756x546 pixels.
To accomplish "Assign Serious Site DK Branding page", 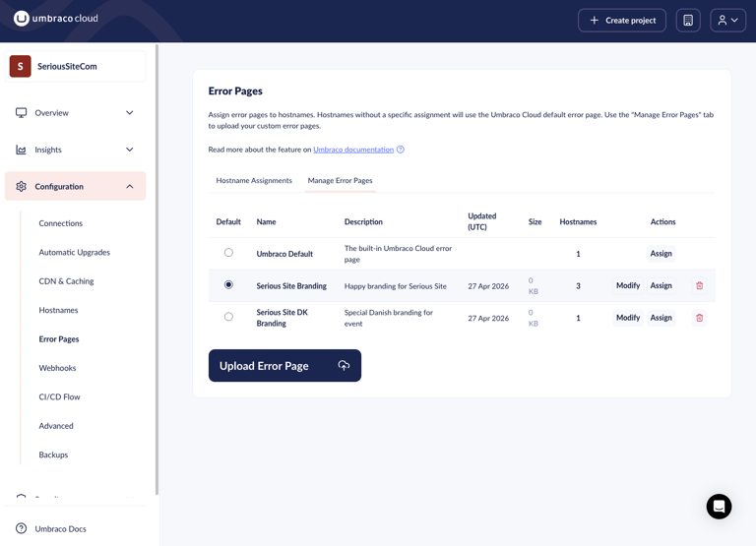I will [661, 318].
